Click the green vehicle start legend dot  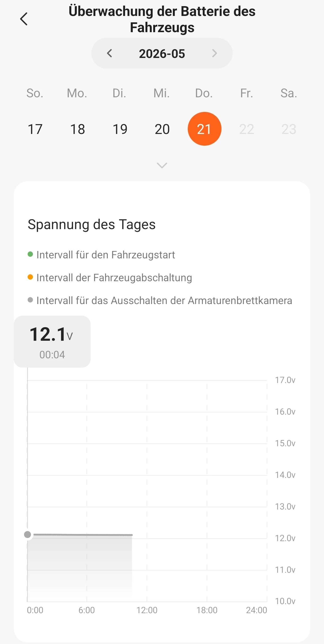[x=30, y=254]
